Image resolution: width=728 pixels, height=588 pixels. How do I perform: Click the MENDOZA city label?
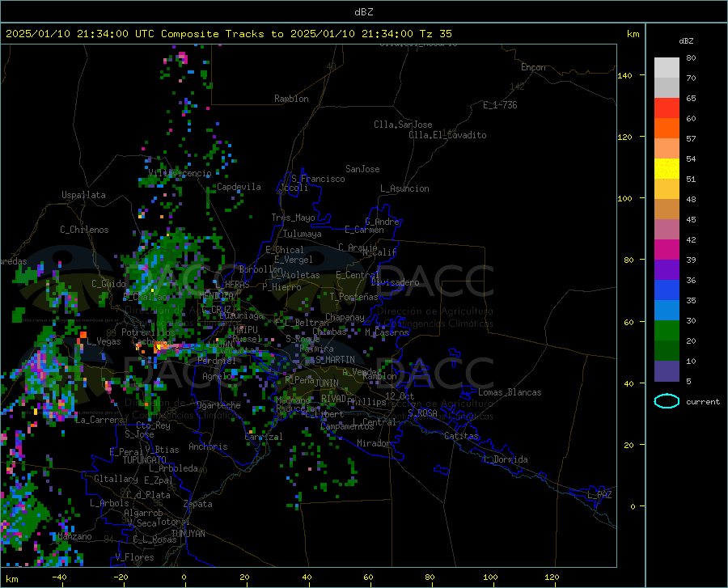(216, 296)
